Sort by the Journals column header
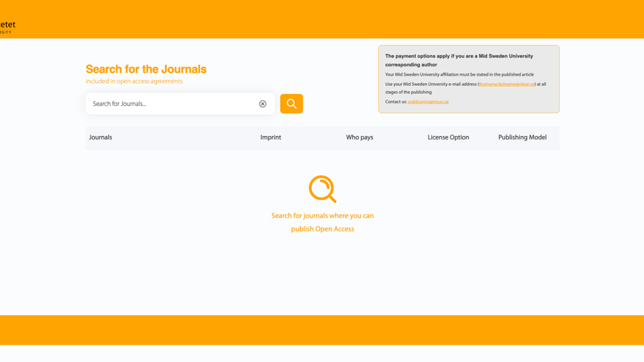The width and height of the screenshot is (644, 362). click(x=100, y=137)
